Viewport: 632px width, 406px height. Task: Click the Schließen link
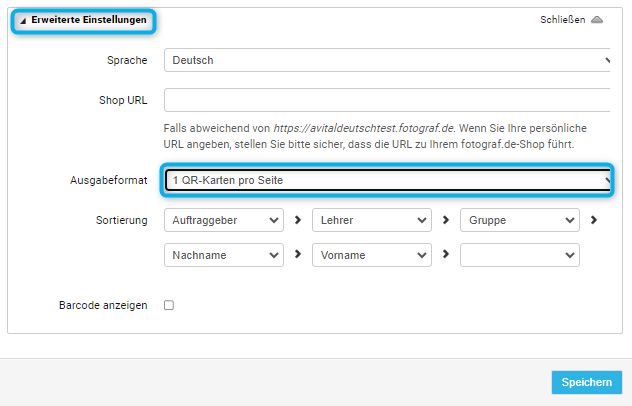pyautogui.click(x=562, y=20)
